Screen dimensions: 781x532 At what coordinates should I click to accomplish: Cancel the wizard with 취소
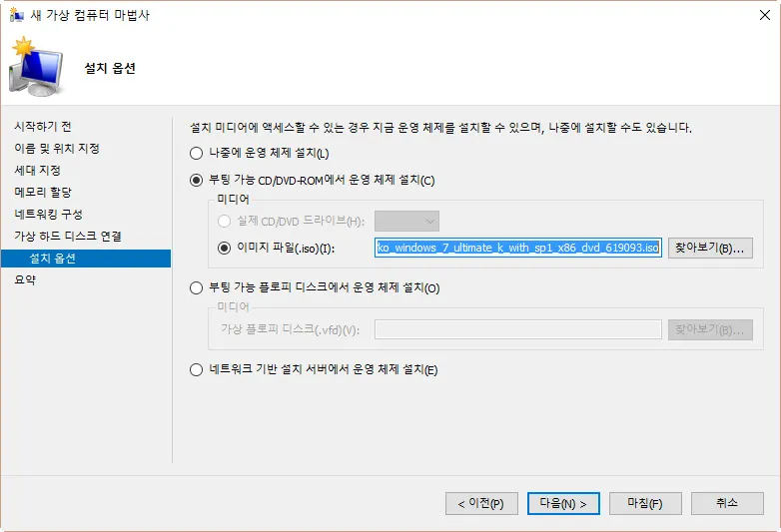point(727,504)
